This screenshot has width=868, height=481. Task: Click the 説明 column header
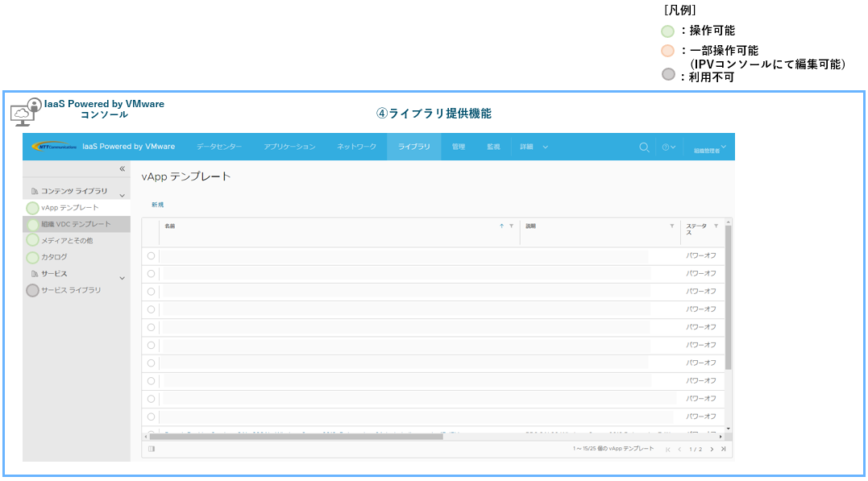pyautogui.click(x=531, y=226)
